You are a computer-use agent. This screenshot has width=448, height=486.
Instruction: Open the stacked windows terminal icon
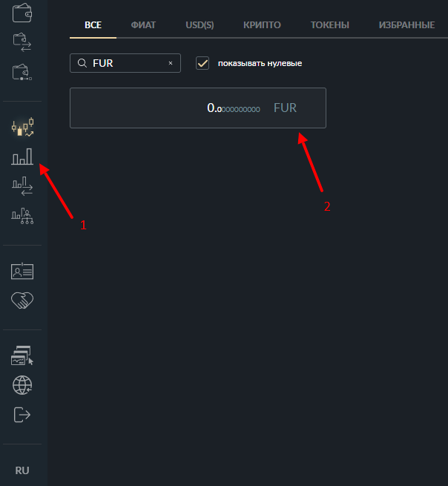click(x=22, y=355)
